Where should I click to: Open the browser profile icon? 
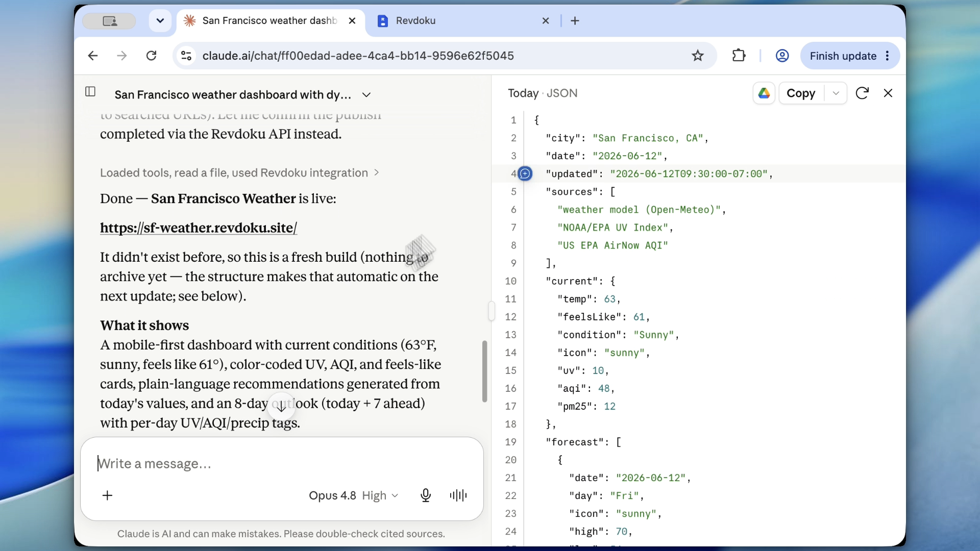point(782,56)
